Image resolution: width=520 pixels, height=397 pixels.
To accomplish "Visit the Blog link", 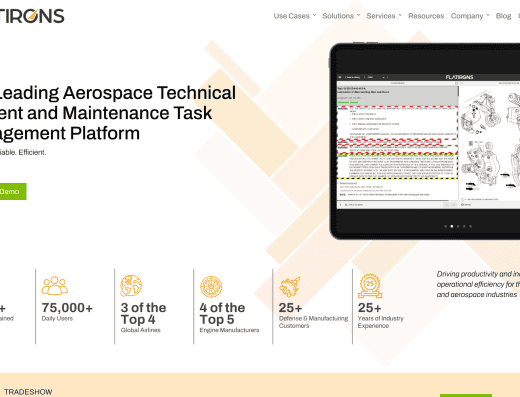I will tap(503, 16).
